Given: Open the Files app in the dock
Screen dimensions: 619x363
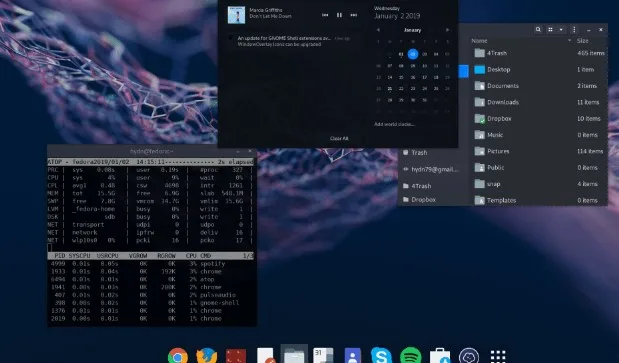Looking at the screenshot, I should click(x=294, y=355).
